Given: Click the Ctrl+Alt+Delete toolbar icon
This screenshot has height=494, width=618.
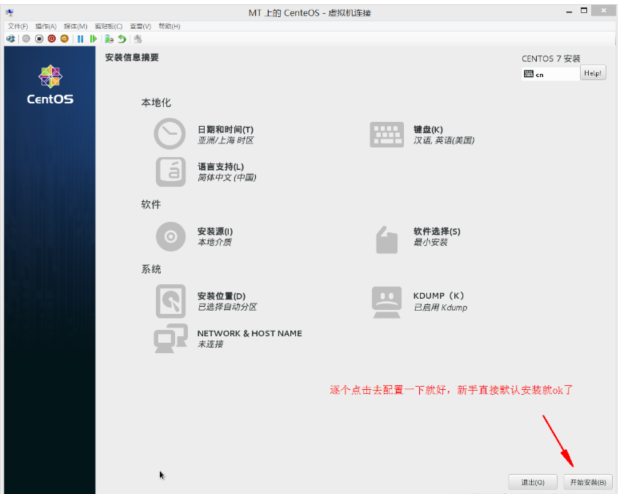Looking at the screenshot, I should click(x=11, y=39).
